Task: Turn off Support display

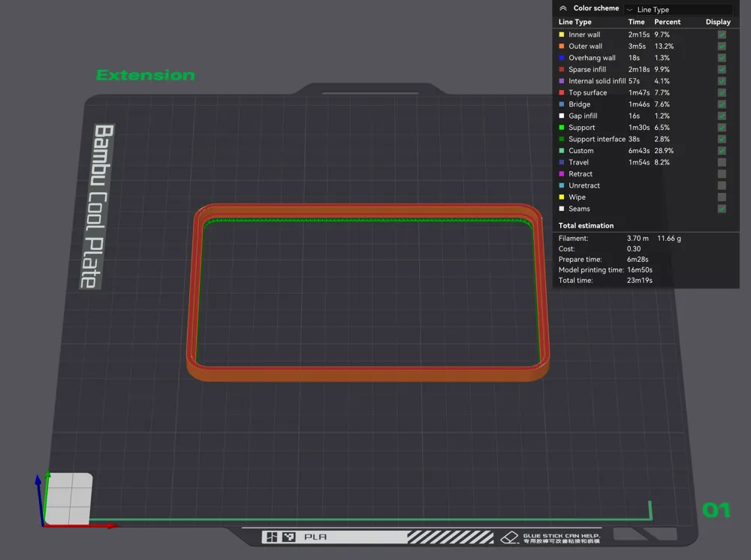Action: (722, 127)
